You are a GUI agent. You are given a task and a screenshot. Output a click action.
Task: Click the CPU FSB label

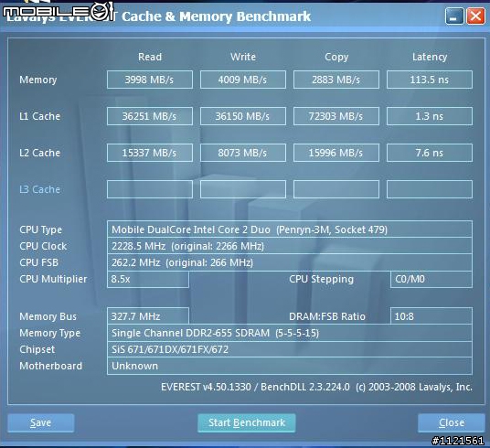click(38, 262)
